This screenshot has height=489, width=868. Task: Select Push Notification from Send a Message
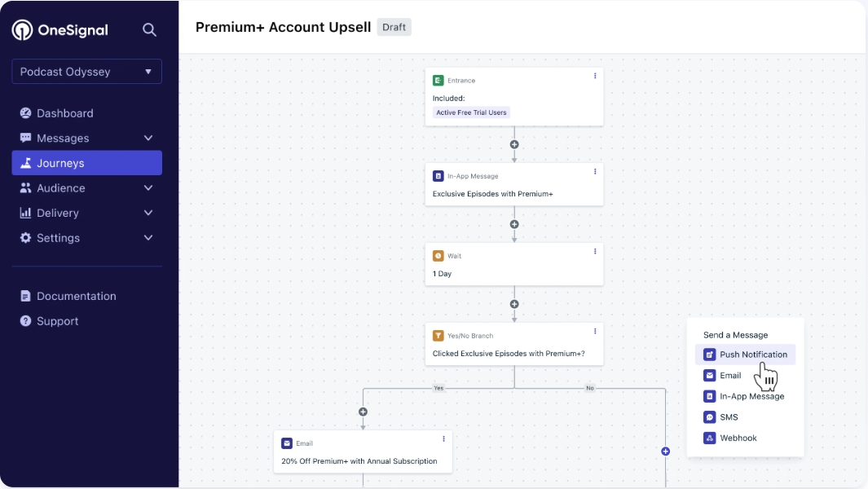coord(745,355)
